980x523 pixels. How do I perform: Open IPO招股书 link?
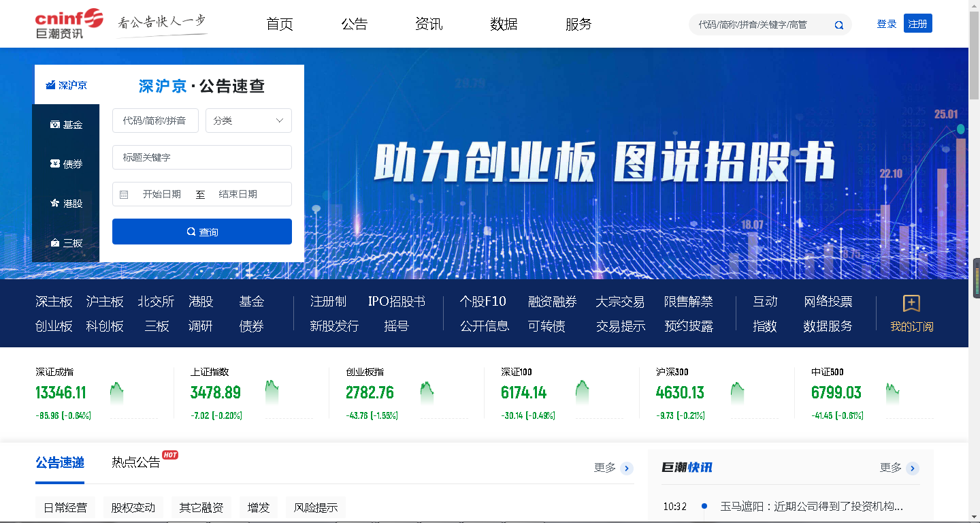pyautogui.click(x=397, y=302)
